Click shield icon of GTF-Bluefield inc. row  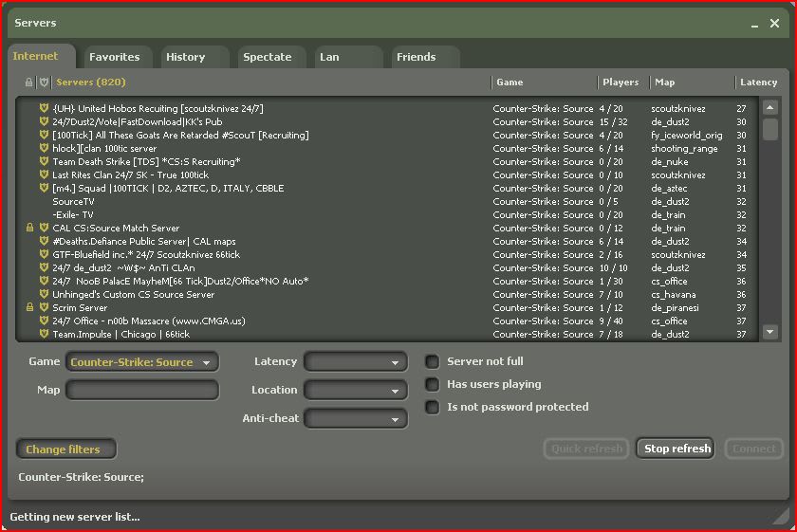tap(45, 254)
